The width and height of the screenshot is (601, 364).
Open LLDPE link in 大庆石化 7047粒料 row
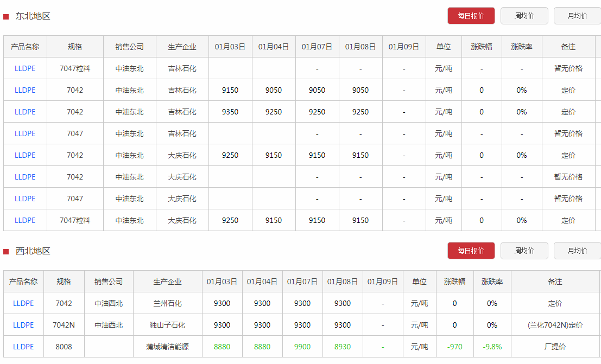click(x=25, y=220)
